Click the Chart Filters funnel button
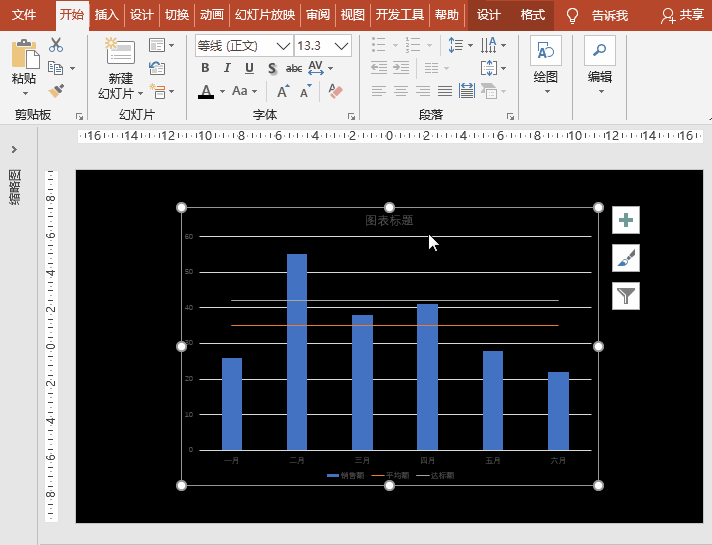 point(626,296)
